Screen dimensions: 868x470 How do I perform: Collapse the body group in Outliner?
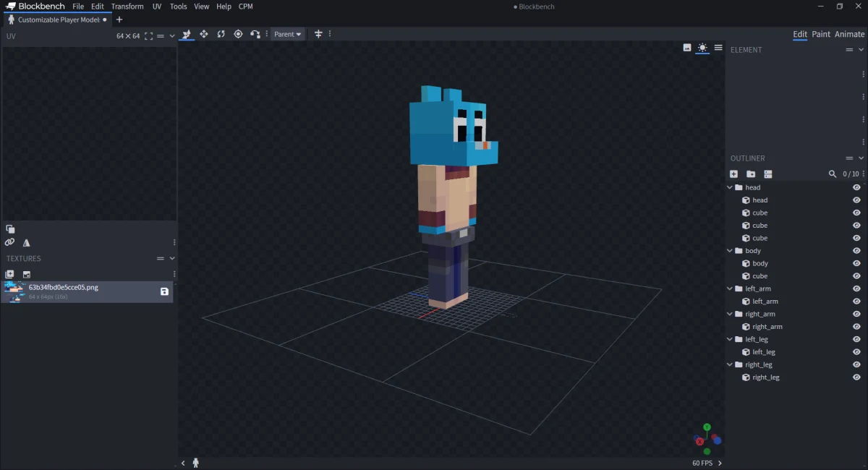click(x=730, y=251)
